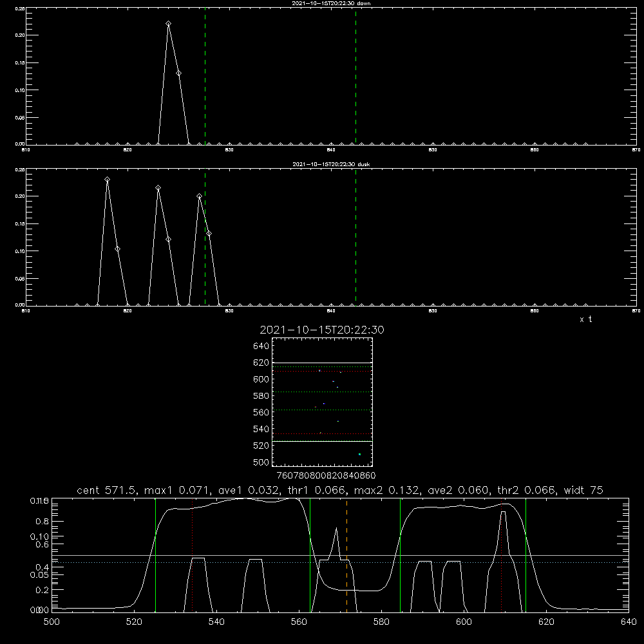Image resolution: width=644 pixels, height=644 pixels.
Task: Select the third peak diamond in dusk plot
Action: [x=199, y=196]
